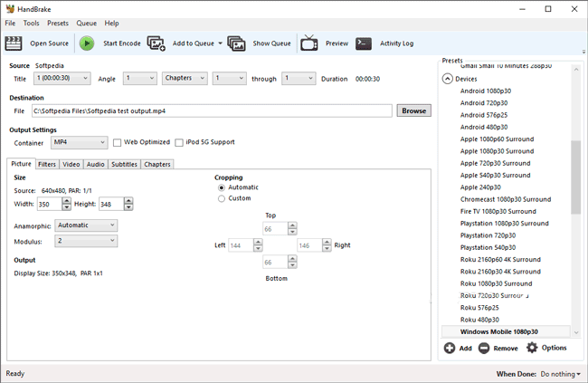Select the Chromecast 1080p30 Surround preset
This screenshot has height=383, width=588.
tap(505, 198)
